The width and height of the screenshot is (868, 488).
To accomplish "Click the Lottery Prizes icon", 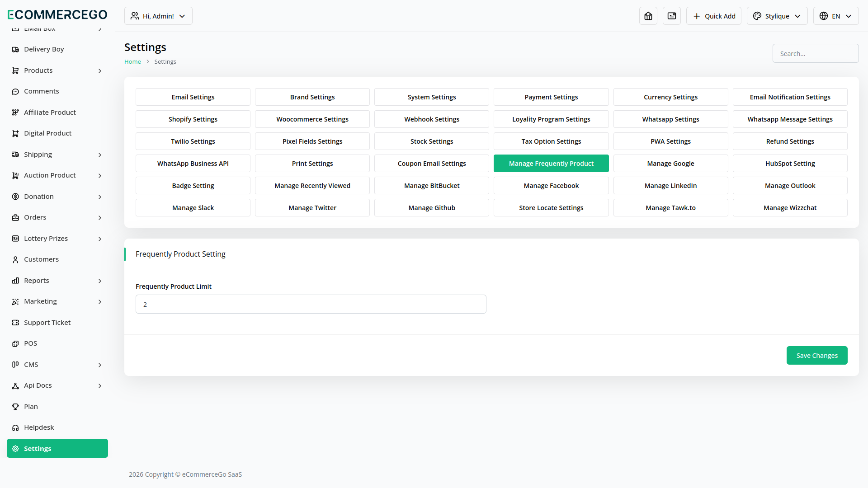I will [15, 239].
